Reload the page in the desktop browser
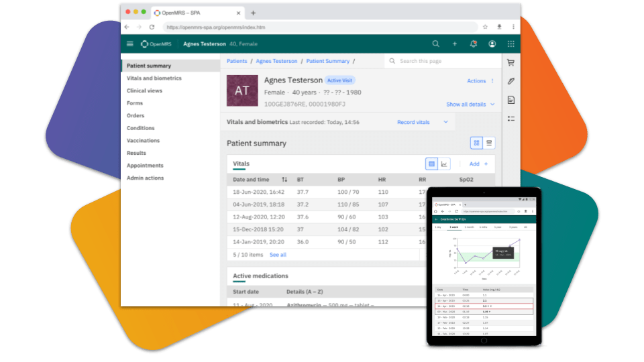Screen dimensions: 644x362 coord(152,27)
